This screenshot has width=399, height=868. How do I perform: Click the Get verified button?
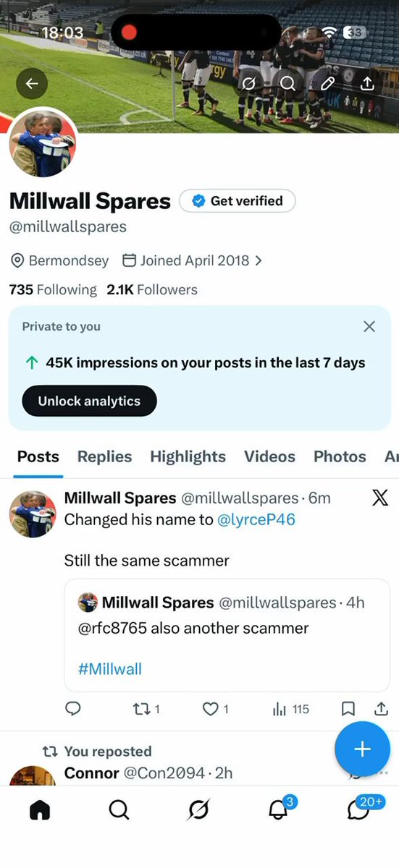pos(238,201)
